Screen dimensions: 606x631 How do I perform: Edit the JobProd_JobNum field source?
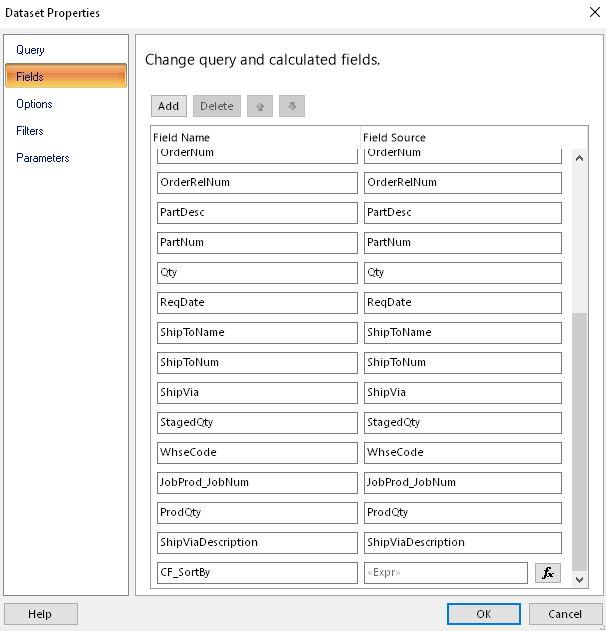click(463, 483)
